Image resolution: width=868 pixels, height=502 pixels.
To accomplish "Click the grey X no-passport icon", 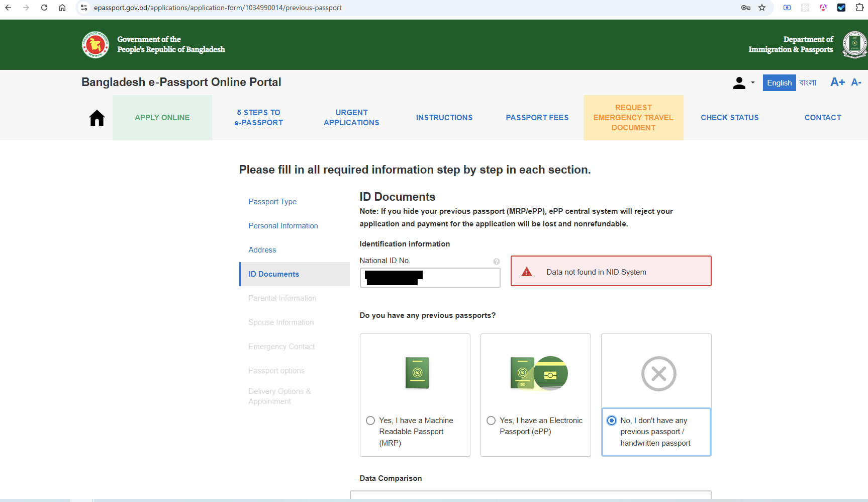I will coord(659,374).
